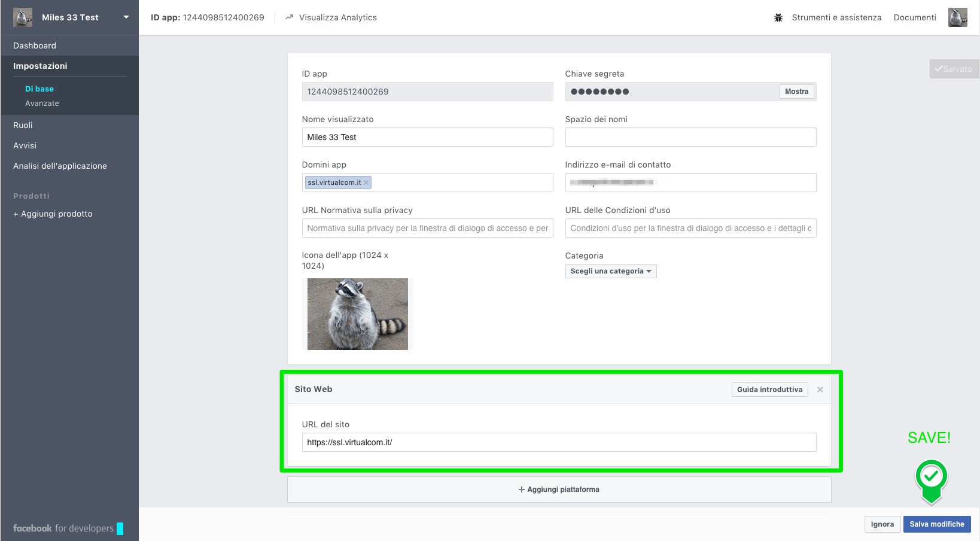This screenshot has height=541, width=980.
Task: Click the raccoon app icon image
Action: click(357, 314)
